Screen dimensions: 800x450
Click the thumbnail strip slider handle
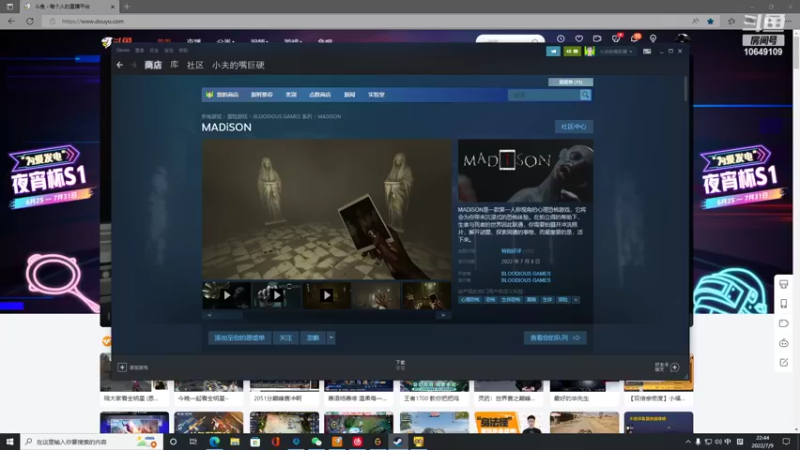(x=228, y=315)
